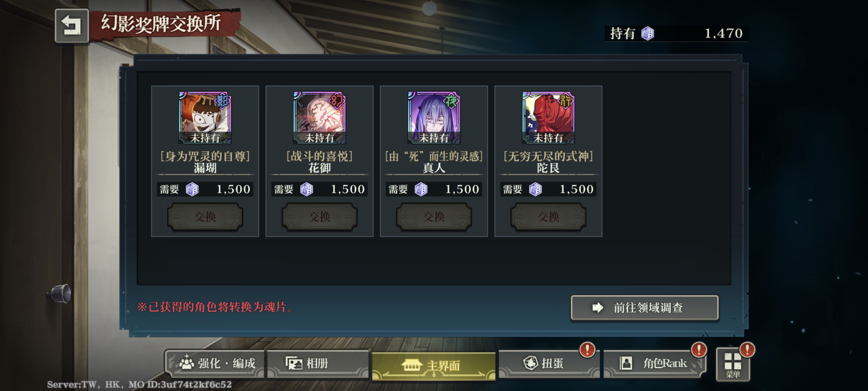Open the 强化・编成 tab
868x391 pixels.
pyautogui.click(x=216, y=363)
